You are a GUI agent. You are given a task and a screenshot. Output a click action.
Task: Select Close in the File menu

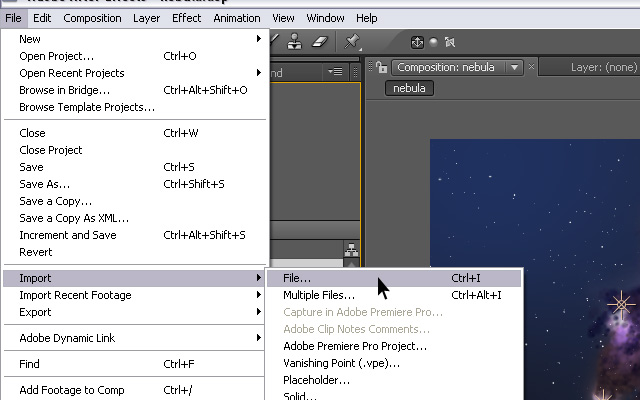click(x=135, y=133)
